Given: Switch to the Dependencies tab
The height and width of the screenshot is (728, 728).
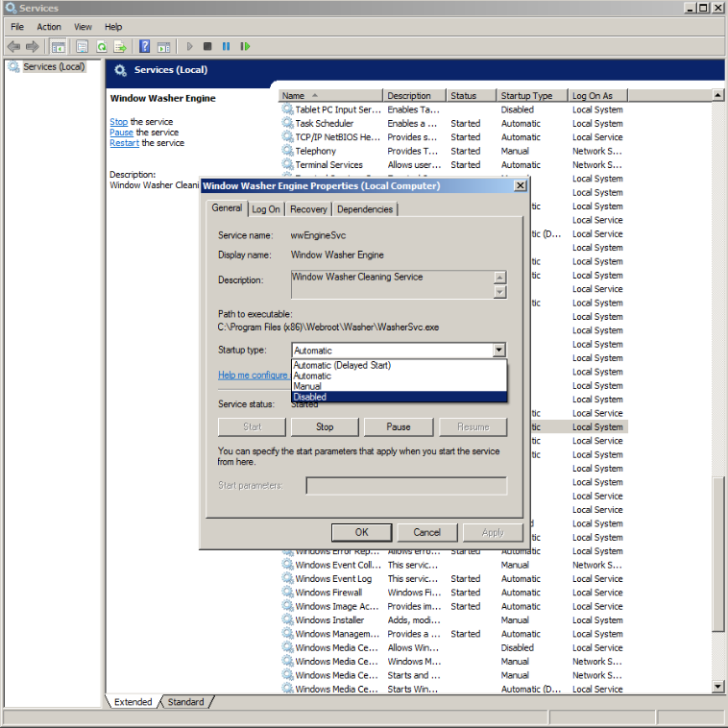Looking at the screenshot, I should [x=365, y=209].
